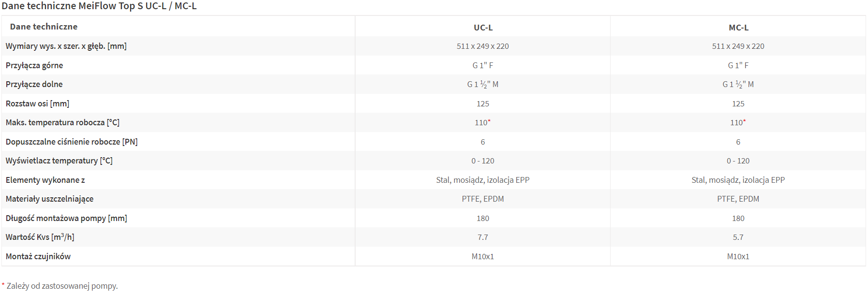
Task: Click the 'Rozstaw osi [mm]' row label
Action: (38, 103)
